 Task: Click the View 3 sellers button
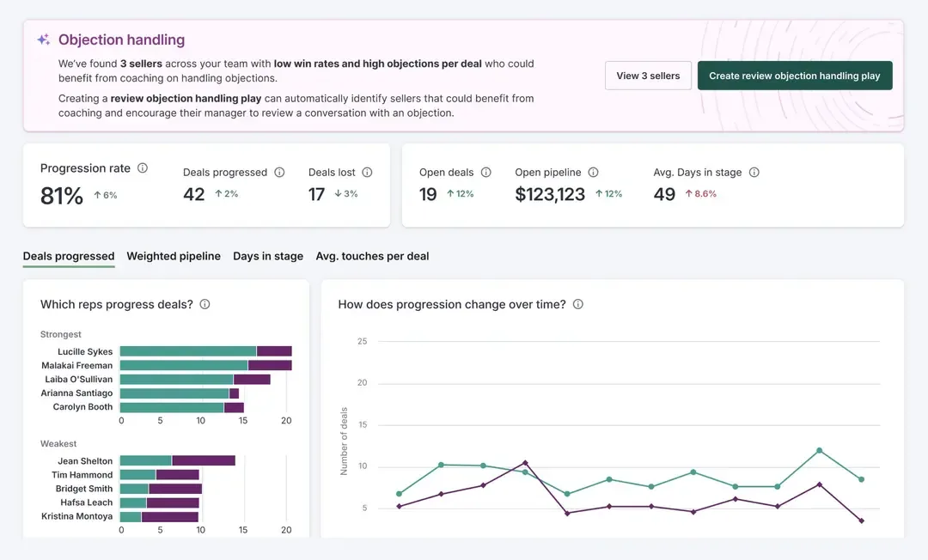(x=648, y=75)
